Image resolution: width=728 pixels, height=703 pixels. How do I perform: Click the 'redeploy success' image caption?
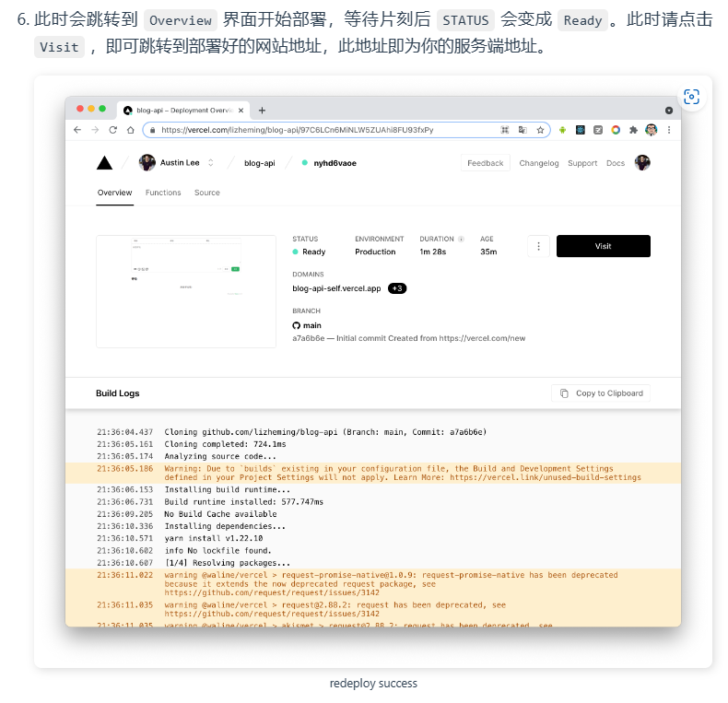click(373, 684)
